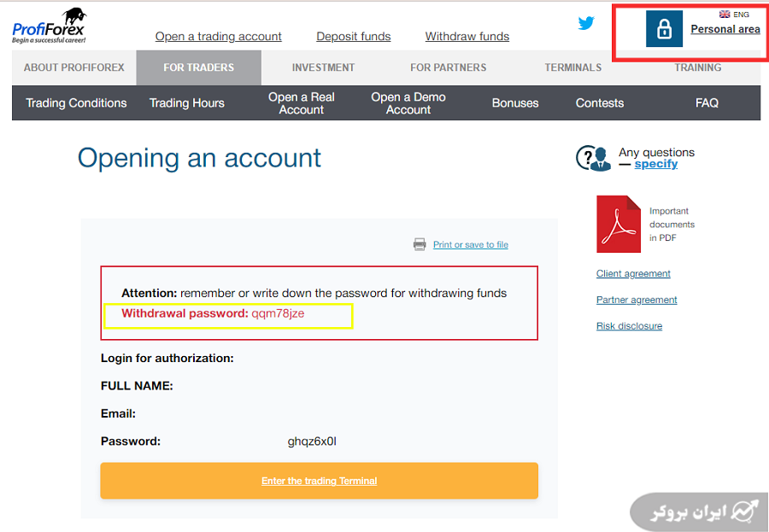Open the Risk disclosure document
The height and width of the screenshot is (532, 769).
coord(629,326)
